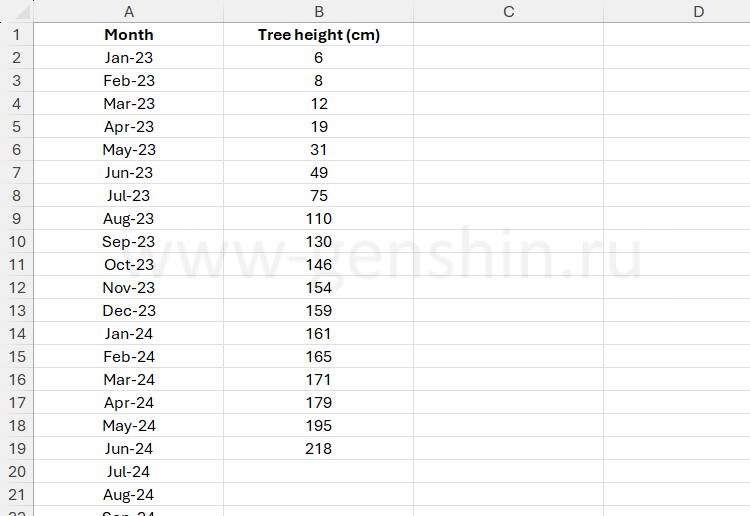Select cell containing Aug-24

coord(128,494)
